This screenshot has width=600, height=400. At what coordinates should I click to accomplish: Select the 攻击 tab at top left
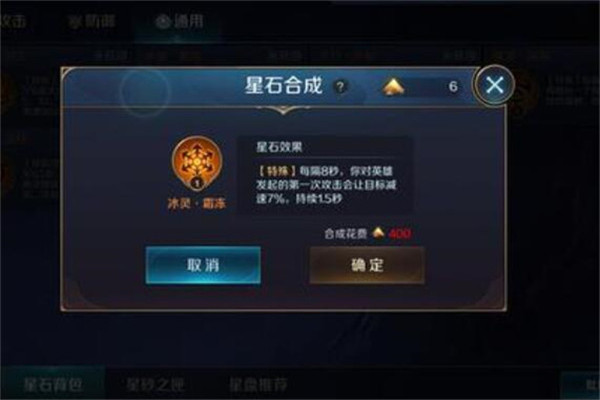click(x=13, y=21)
